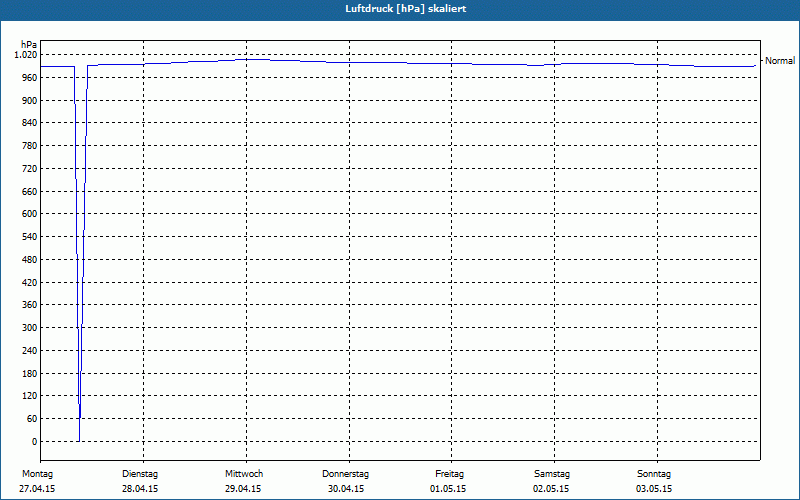Select the 'hPa' unit label on the axis

coord(29,44)
